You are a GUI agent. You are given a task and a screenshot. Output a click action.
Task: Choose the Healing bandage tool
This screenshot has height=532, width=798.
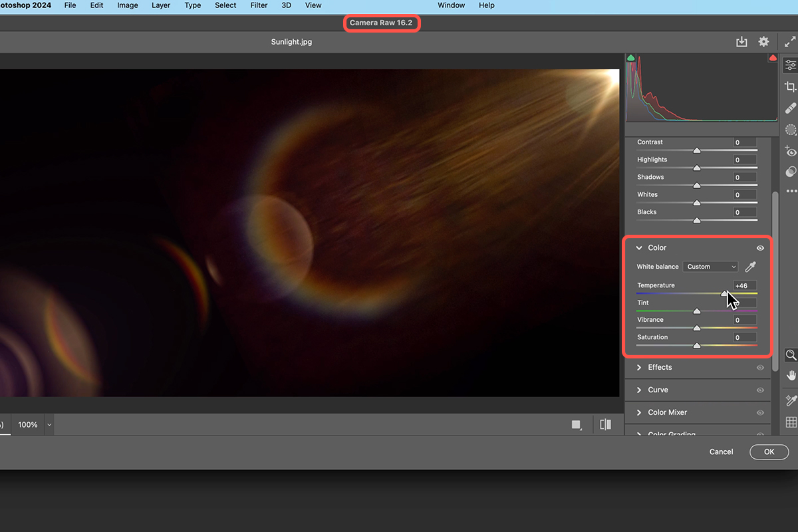coord(790,108)
